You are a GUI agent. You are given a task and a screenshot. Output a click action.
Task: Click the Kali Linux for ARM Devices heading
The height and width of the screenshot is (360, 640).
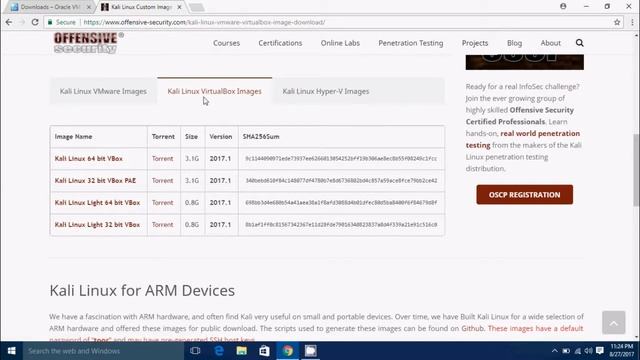coord(142,291)
